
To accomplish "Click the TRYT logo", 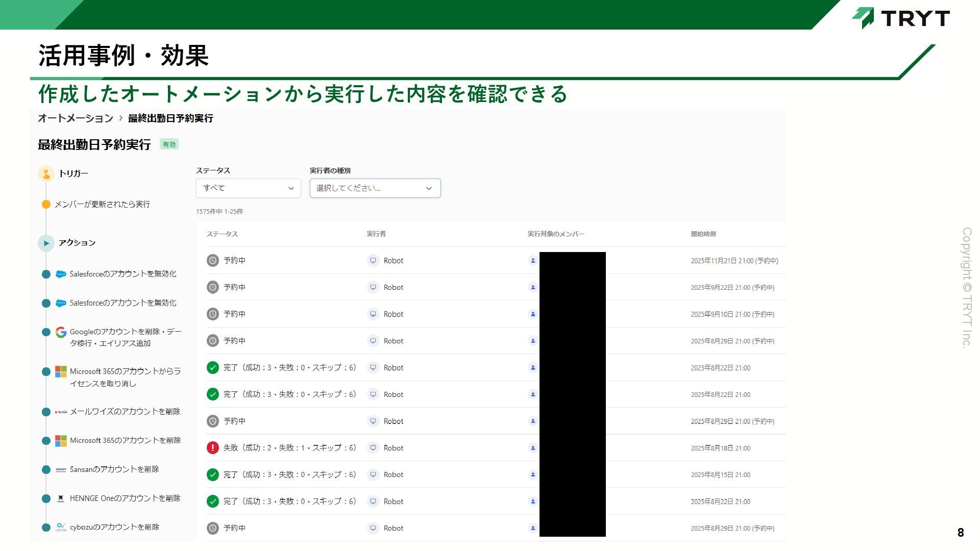I will [901, 18].
